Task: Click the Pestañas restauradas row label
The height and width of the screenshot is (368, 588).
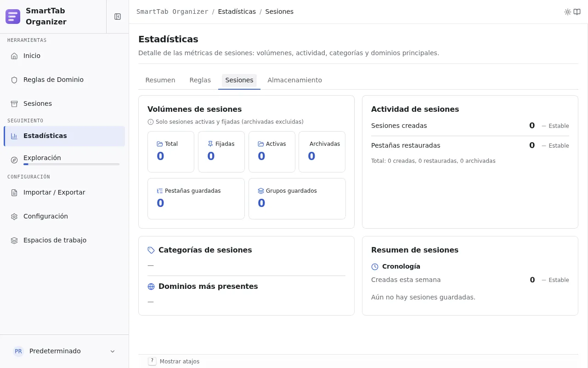Action: tap(406, 145)
